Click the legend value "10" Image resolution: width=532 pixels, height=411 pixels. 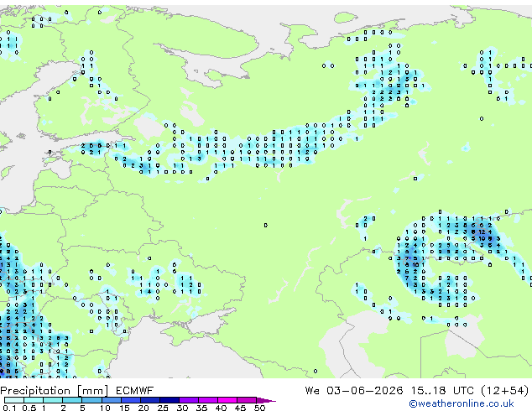tap(105, 408)
